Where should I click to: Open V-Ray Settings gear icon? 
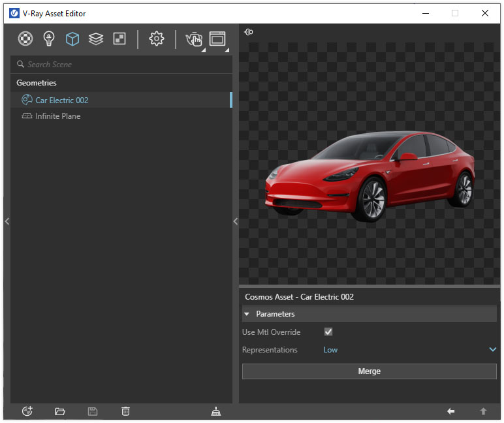click(x=157, y=39)
